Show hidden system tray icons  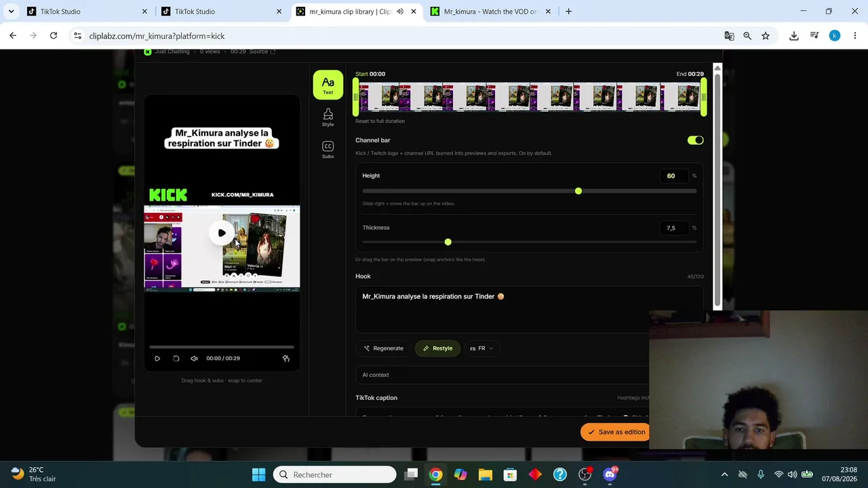coord(724,474)
